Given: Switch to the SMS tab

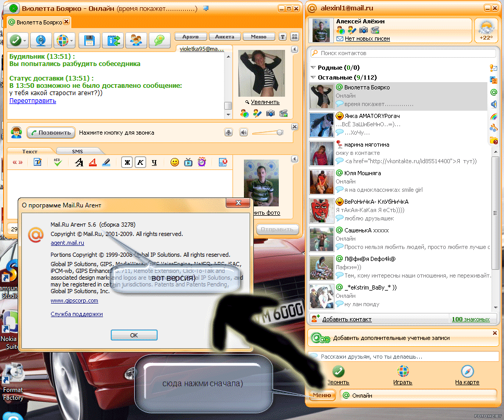Looking at the screenshot, I should pyautogui.click(x=77, y=151).
